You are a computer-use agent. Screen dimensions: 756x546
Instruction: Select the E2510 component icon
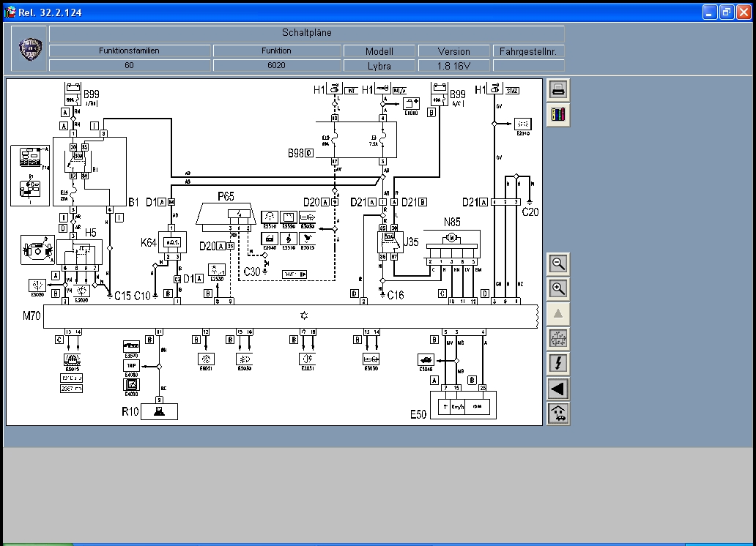(270, 217)
